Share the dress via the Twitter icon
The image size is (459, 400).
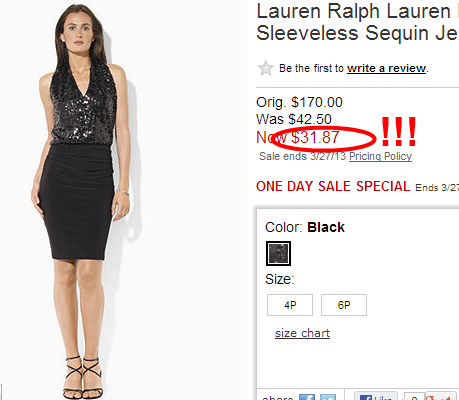click(328, 397)
